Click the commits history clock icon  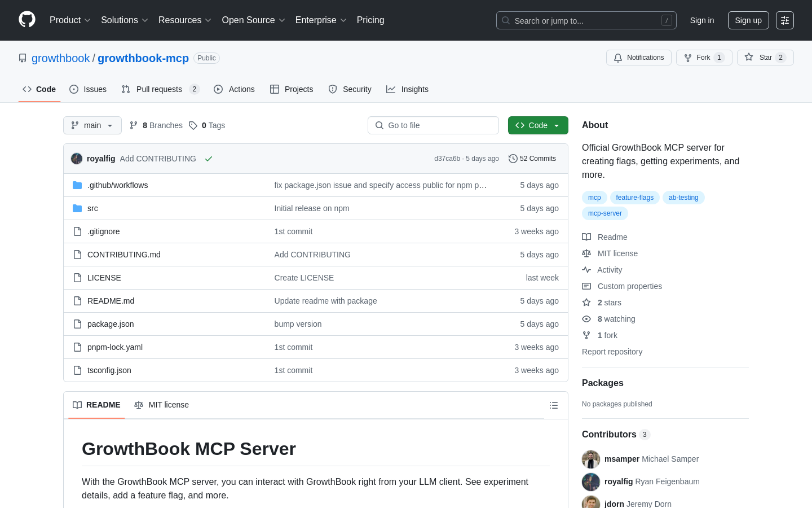tap(513, 159)
